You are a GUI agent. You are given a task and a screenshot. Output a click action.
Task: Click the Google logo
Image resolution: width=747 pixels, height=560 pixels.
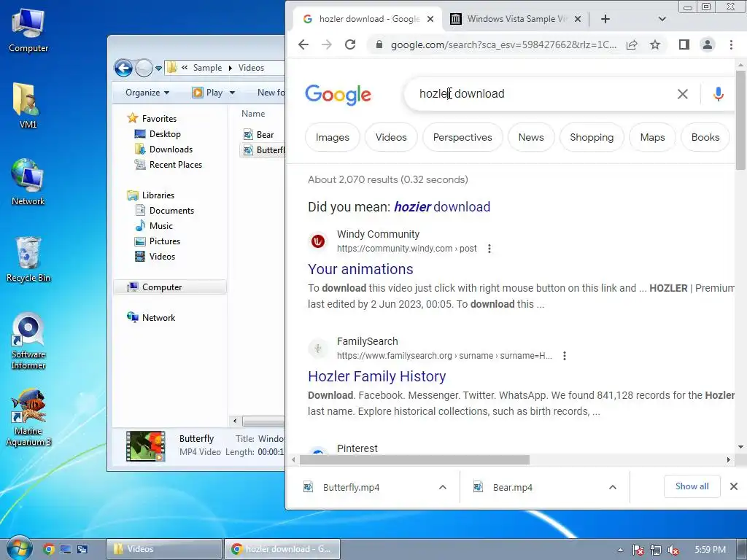coord(338,95)
